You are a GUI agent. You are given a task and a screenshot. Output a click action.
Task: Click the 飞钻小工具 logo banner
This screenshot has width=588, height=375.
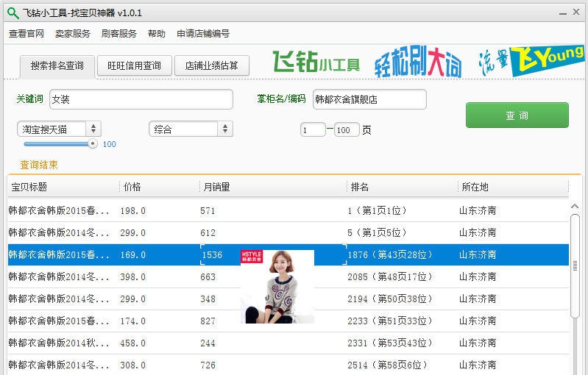[316, 62]
